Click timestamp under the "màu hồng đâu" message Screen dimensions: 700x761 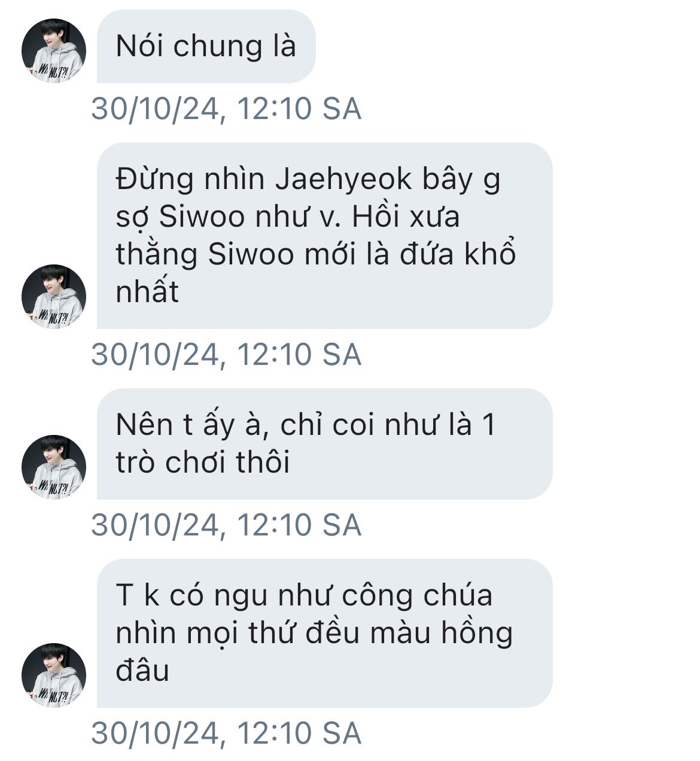[x=226, y=733]
